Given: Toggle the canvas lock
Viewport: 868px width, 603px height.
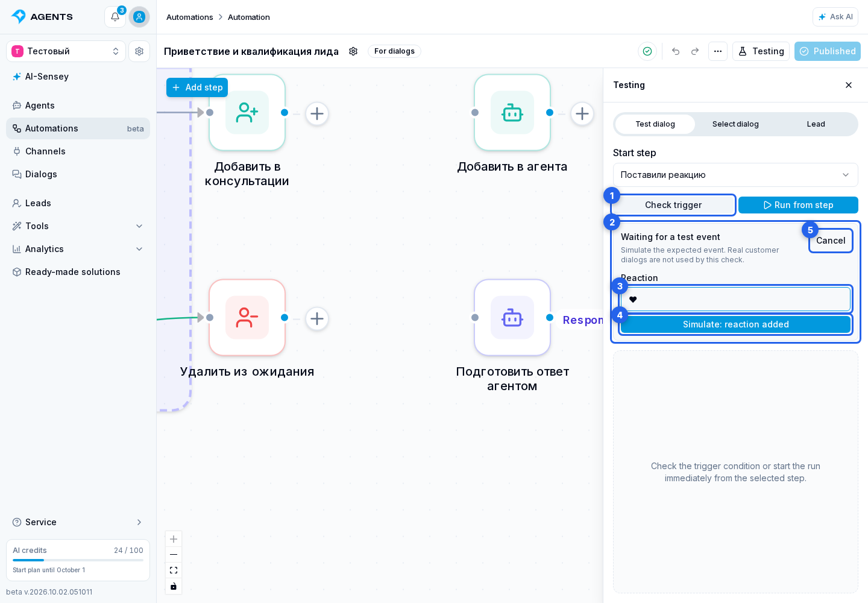Looking at the screenshot, I should pyautogui.click(x=174, y=586).
